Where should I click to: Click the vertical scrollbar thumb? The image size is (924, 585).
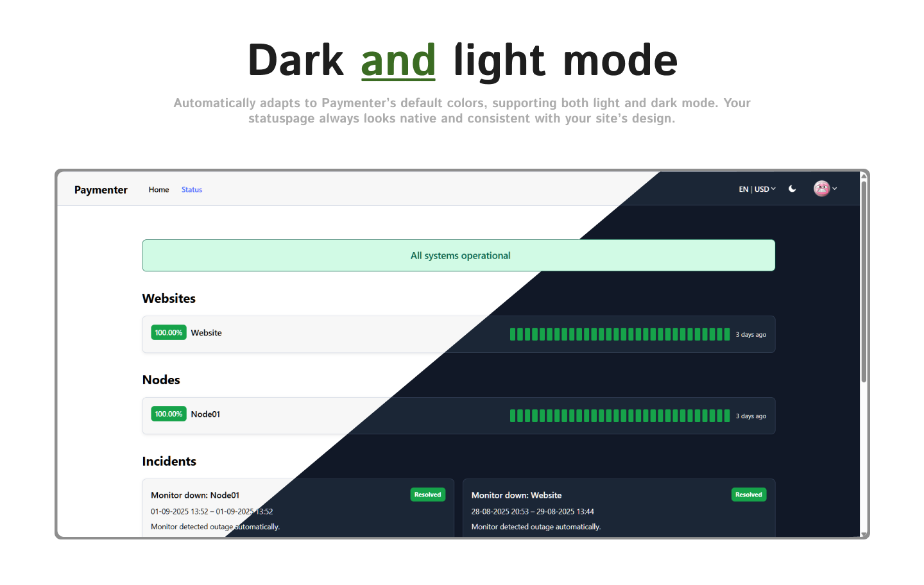(864, 282)
